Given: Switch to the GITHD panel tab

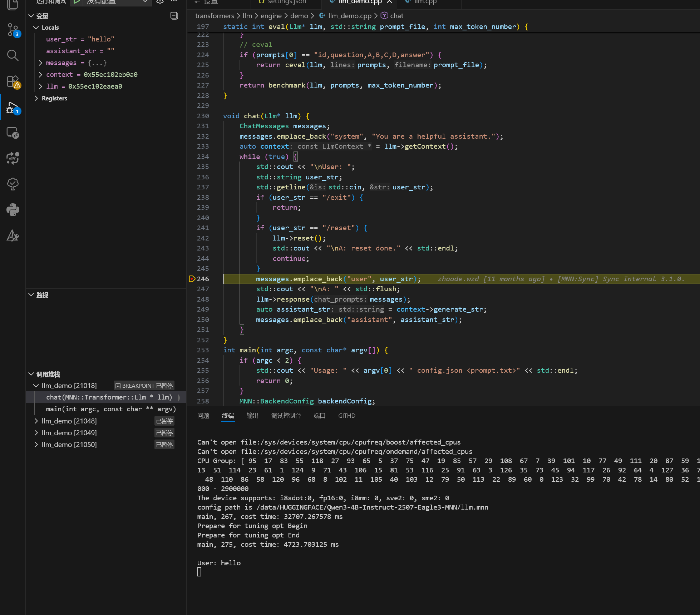Looking at the screenshot, I should pos(346,416).
